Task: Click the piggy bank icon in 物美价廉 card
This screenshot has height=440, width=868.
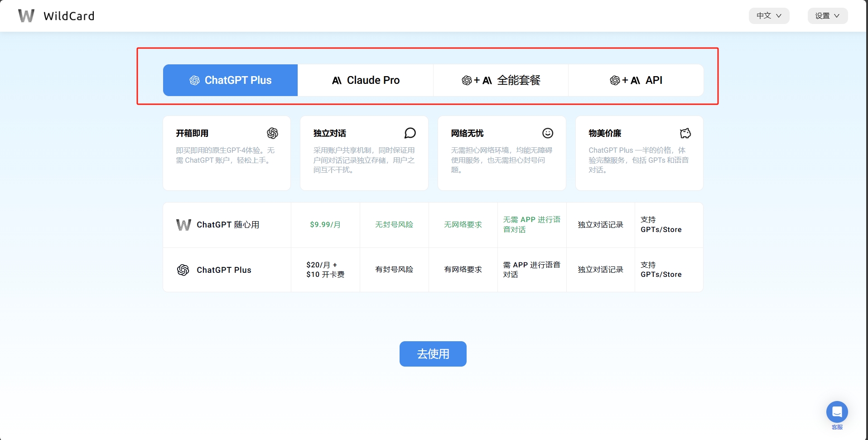Action: tap(685, 133)
